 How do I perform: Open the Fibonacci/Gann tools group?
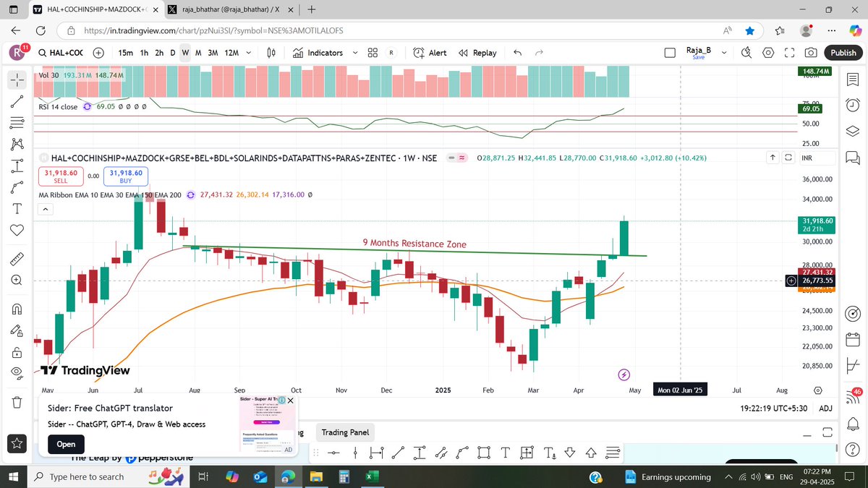pyautogui.click(x=18, y=123)
